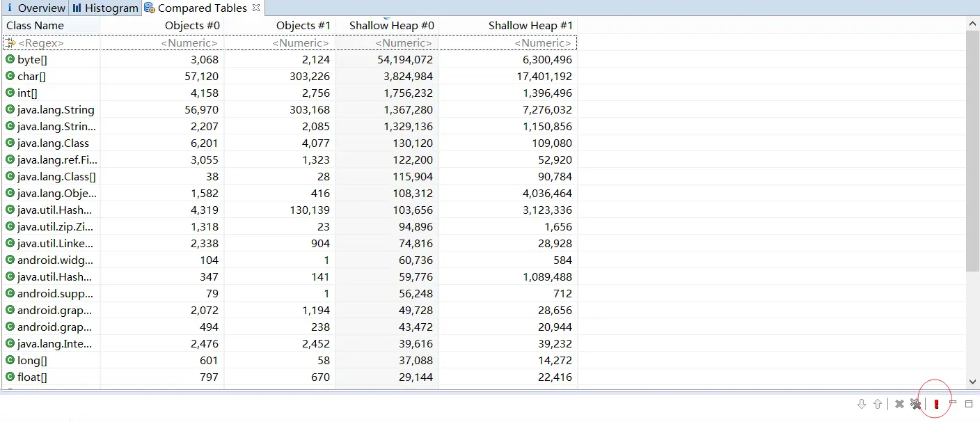Click Numeric filter under Objects #0
The height and width of the screenshot is (422, 980).
click(x=162, y=42)
